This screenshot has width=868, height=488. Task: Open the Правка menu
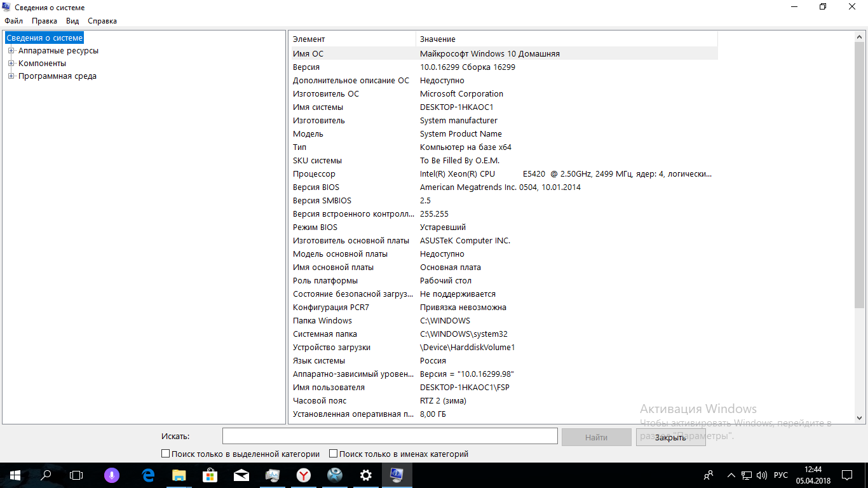pyautogui.click(x=44, y=21)
